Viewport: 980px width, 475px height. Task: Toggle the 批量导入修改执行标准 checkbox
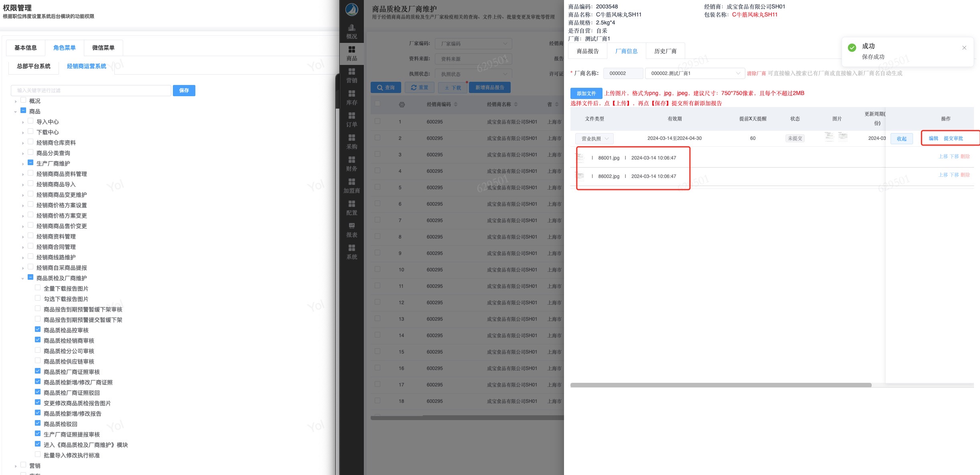pos(38,455)
